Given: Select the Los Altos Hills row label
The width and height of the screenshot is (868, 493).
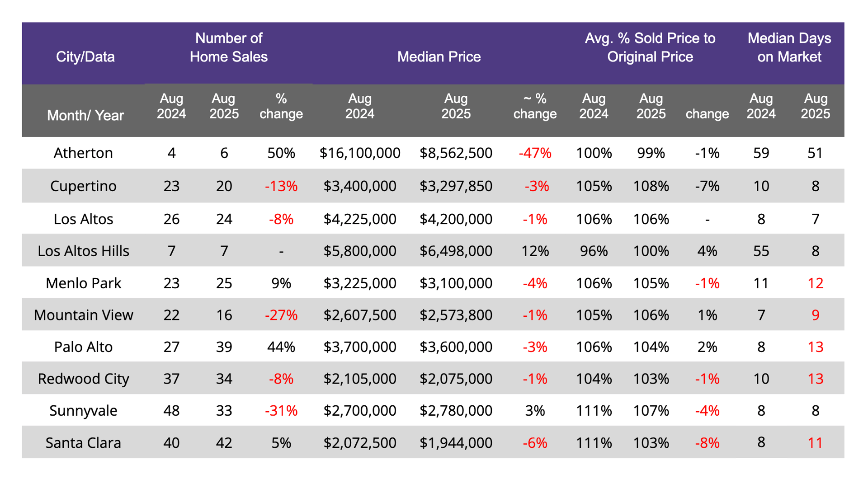Looking at the screenshot, I should (83, 251).
